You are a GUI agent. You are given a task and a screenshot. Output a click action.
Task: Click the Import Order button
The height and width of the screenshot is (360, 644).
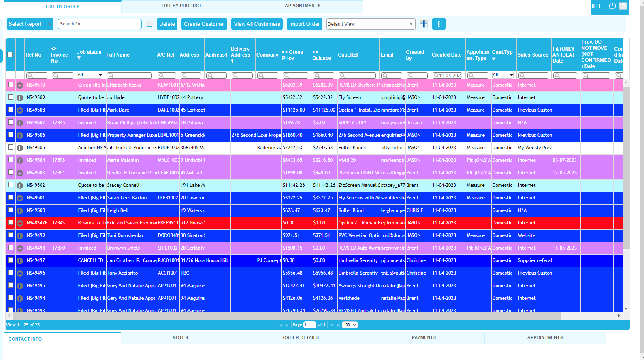[304, 24]
